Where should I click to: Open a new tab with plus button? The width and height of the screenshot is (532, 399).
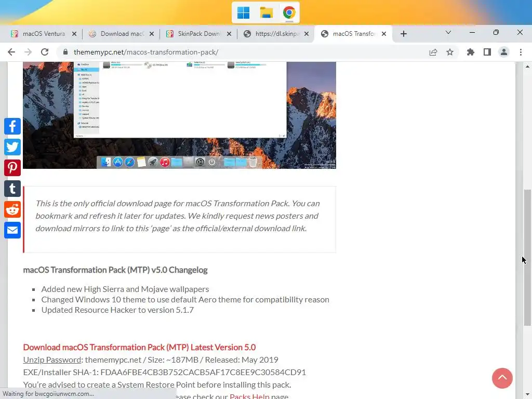(x=403, y=34)
